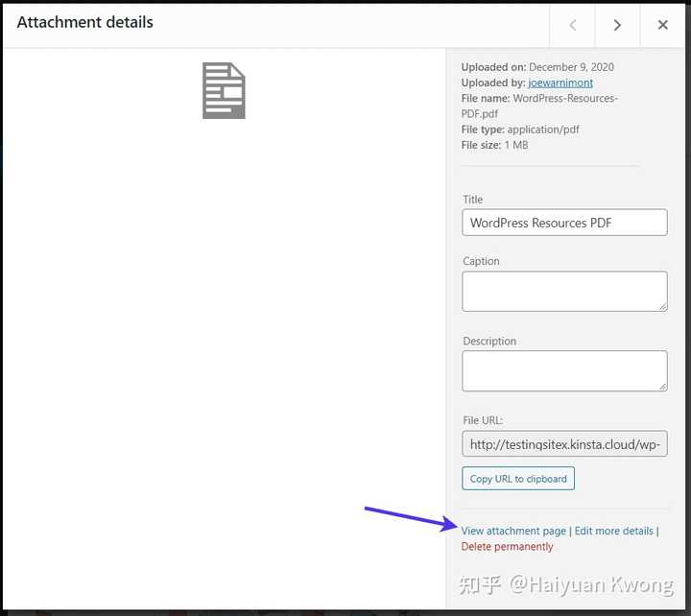Click the 'Attachment details' heading
691x616 pixels.
coord(85,22)
